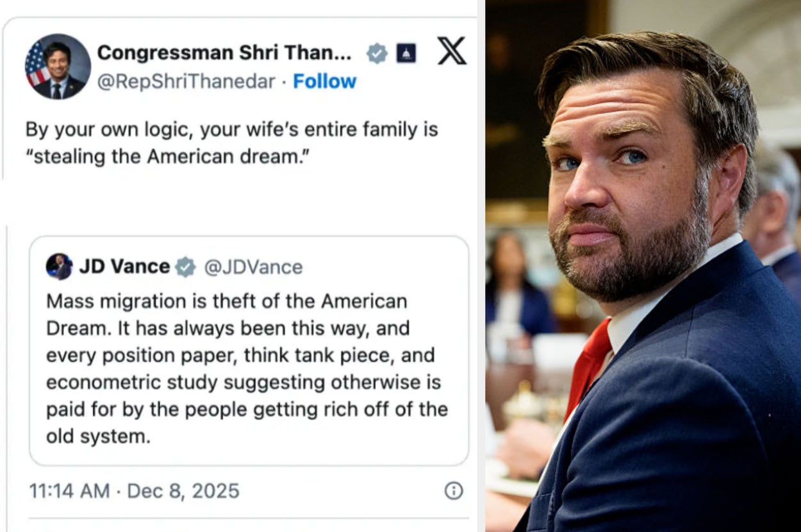Click verified badge next to JD Vance
Image resolution: width=801 pixels, height=532 pixels.
pyautogui.click(x=186, y=267)
